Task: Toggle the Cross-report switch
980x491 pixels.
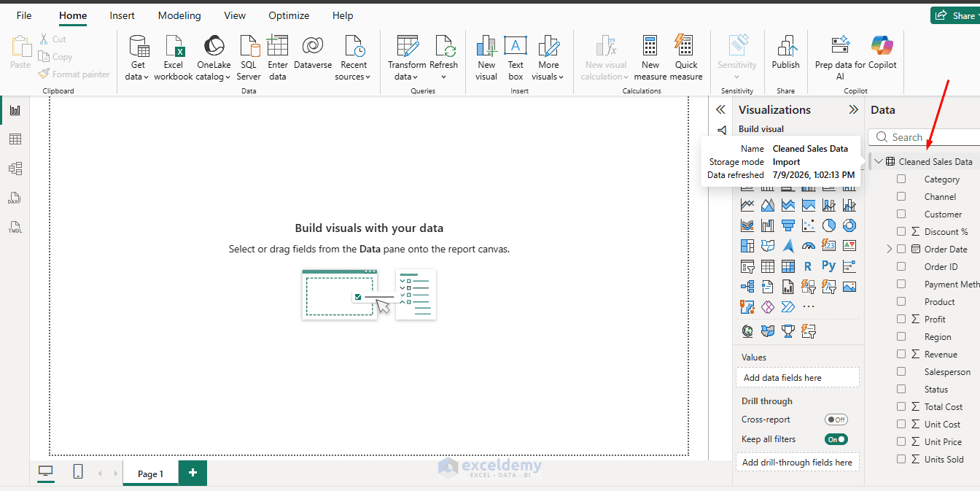Action: click(836, 420)
